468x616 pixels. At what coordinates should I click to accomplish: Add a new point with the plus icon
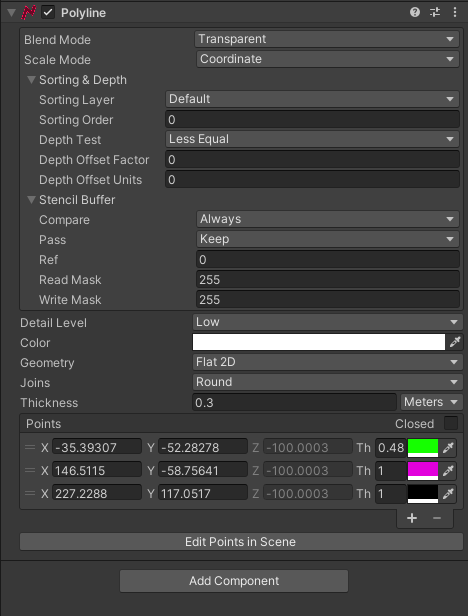(412, 518)
